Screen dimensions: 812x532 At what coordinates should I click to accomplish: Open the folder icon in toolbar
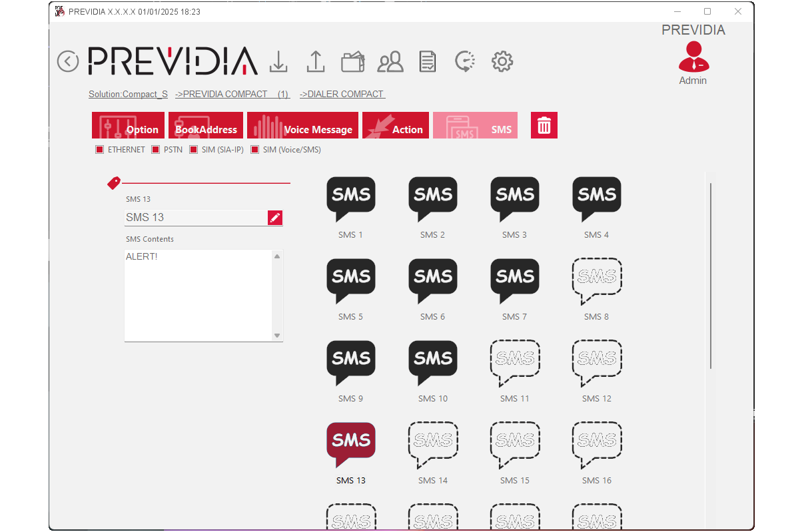coord(353,62)
